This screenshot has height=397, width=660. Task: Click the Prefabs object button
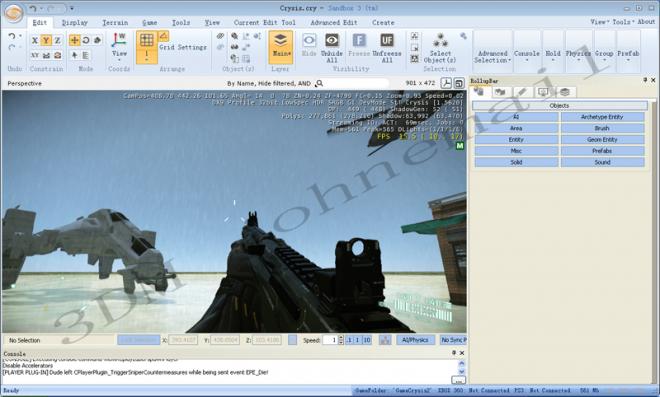(602, 151)
